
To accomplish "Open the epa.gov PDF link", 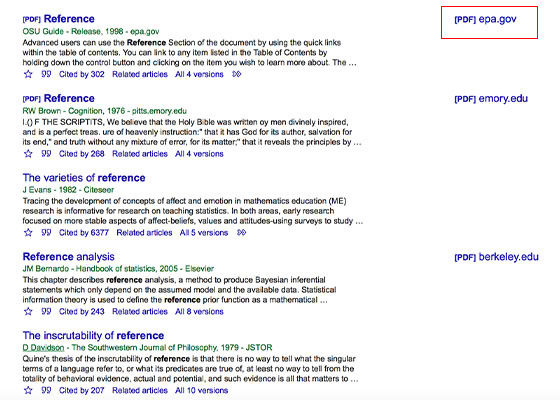I will 485,19.
